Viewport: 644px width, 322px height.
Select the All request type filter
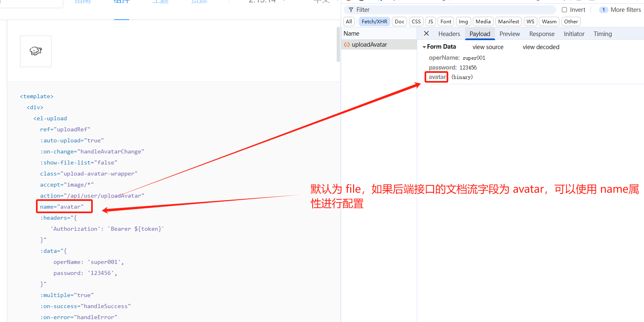(349, 22)
